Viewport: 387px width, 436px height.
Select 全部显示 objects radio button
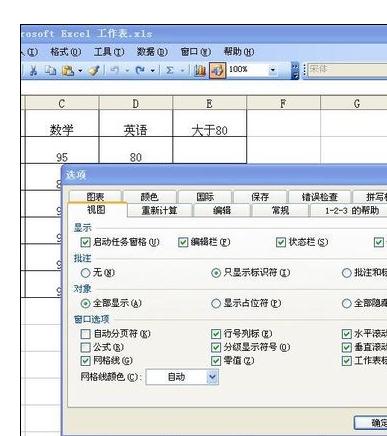86,303
